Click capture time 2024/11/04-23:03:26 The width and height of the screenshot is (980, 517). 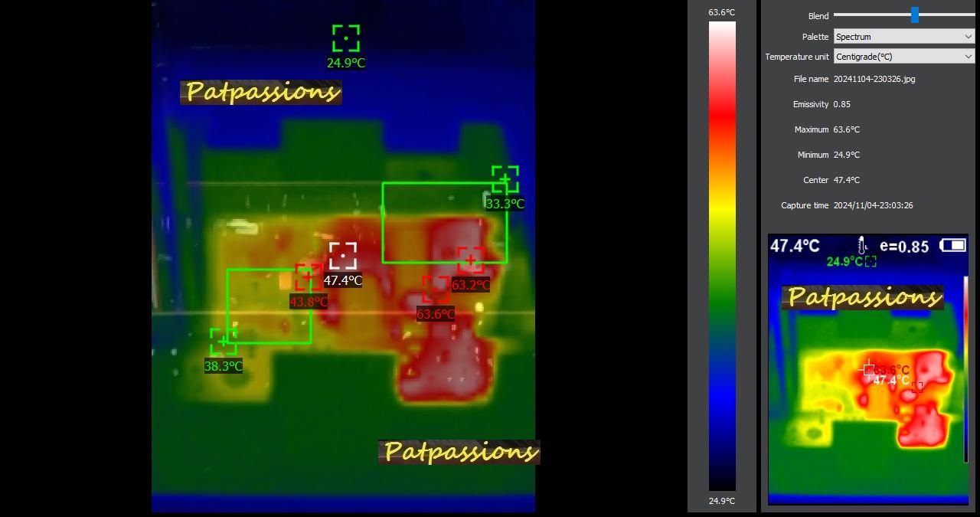[x=874, y=205]
